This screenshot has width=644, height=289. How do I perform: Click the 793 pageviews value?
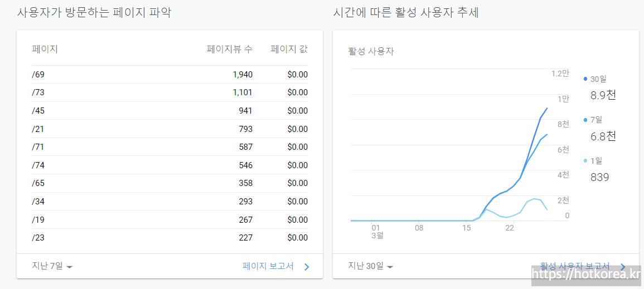245,129
